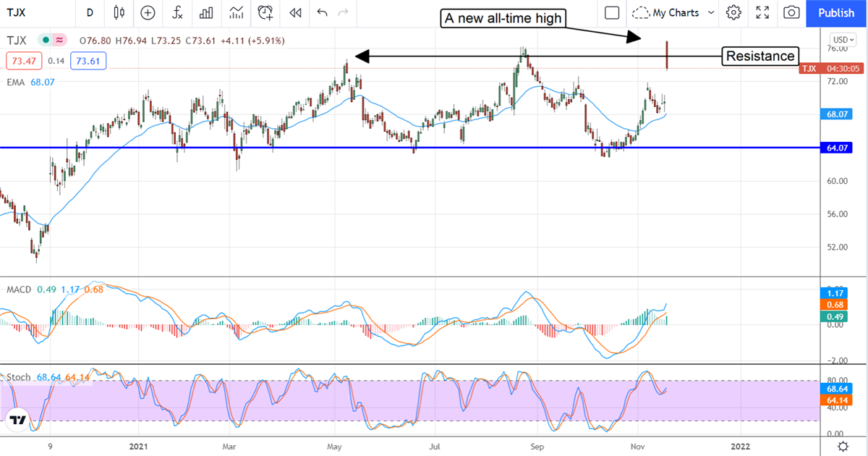Open the Indicators (fx) menu
The image size is (868, 456).
pyautogui.click(x=176, y=12)
